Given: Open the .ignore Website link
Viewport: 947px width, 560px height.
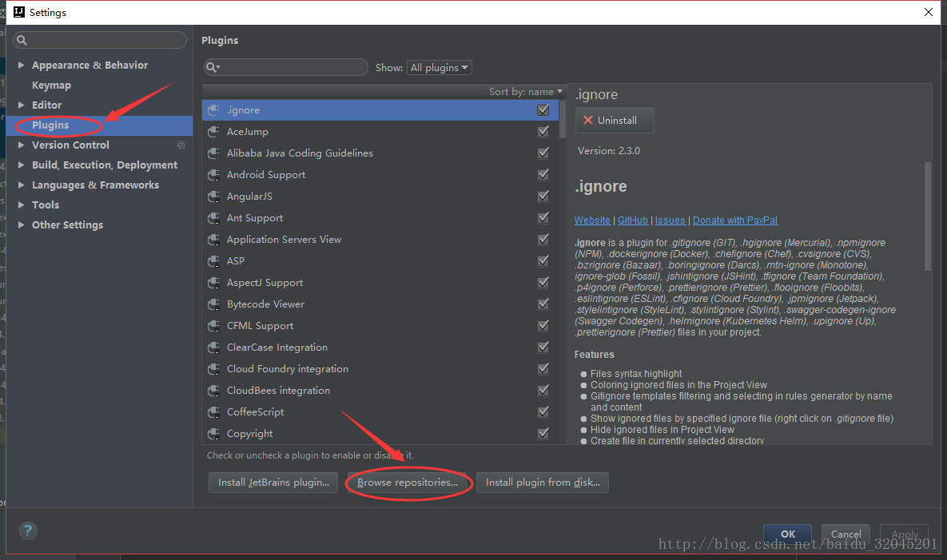Looking at the screenshot, I should pyautogui.click(x=592, y=220).
